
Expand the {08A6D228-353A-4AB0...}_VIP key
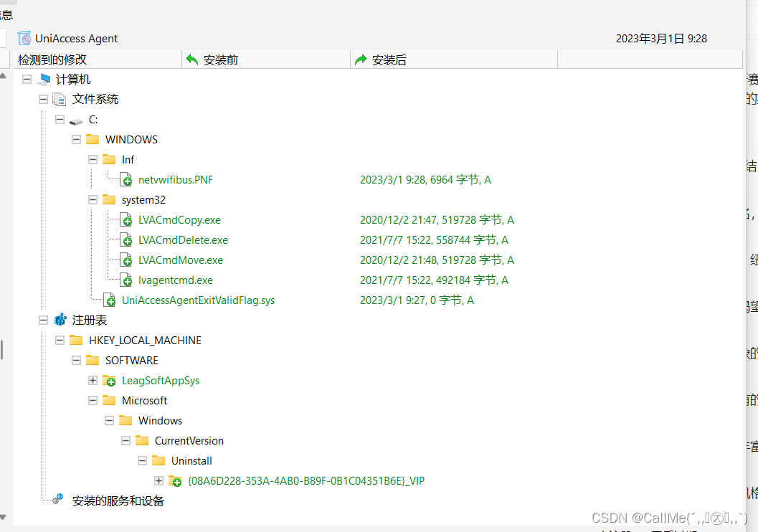click(158, 481)
